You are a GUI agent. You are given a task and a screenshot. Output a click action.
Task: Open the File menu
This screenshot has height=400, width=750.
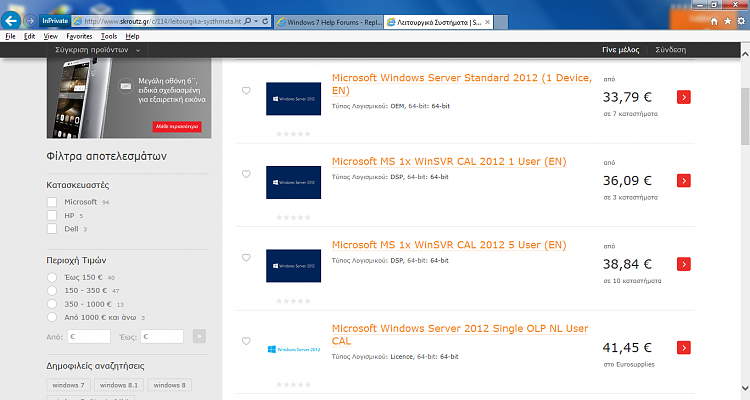(10, 36)
